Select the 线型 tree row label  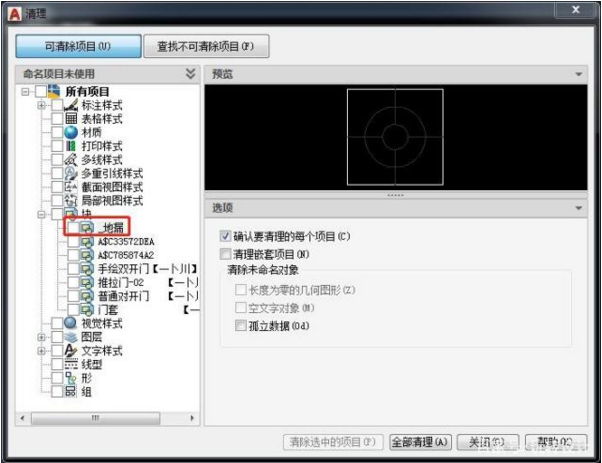91,364
